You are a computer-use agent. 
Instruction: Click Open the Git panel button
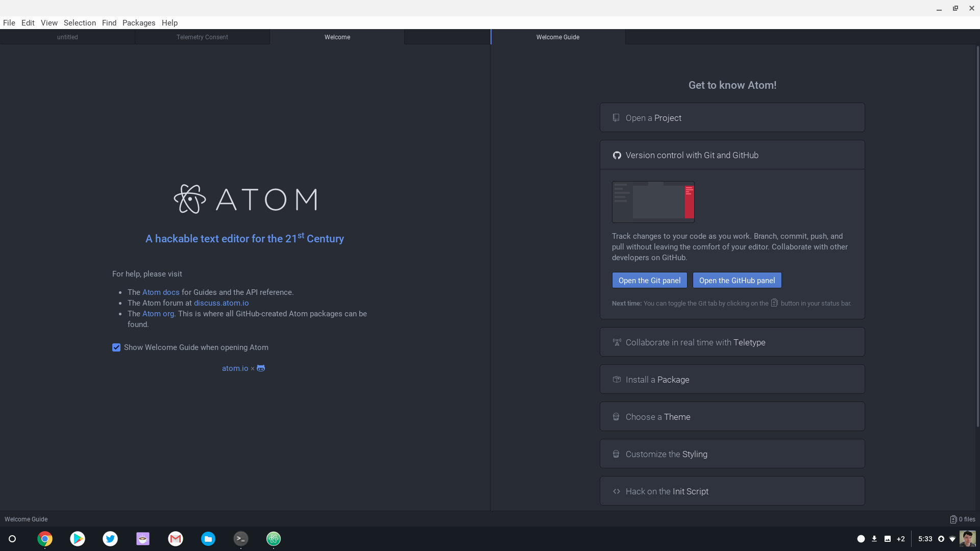pyautogui.click(x=649, y=281)
